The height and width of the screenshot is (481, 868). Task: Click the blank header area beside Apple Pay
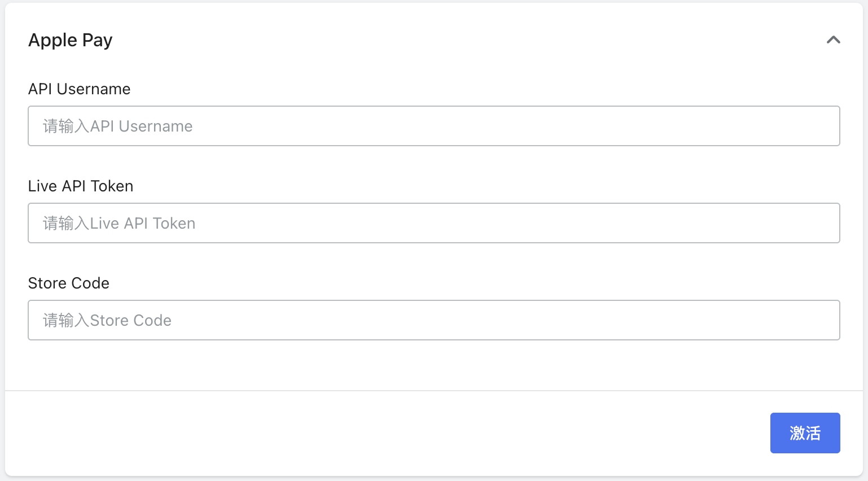click(451, 40)
